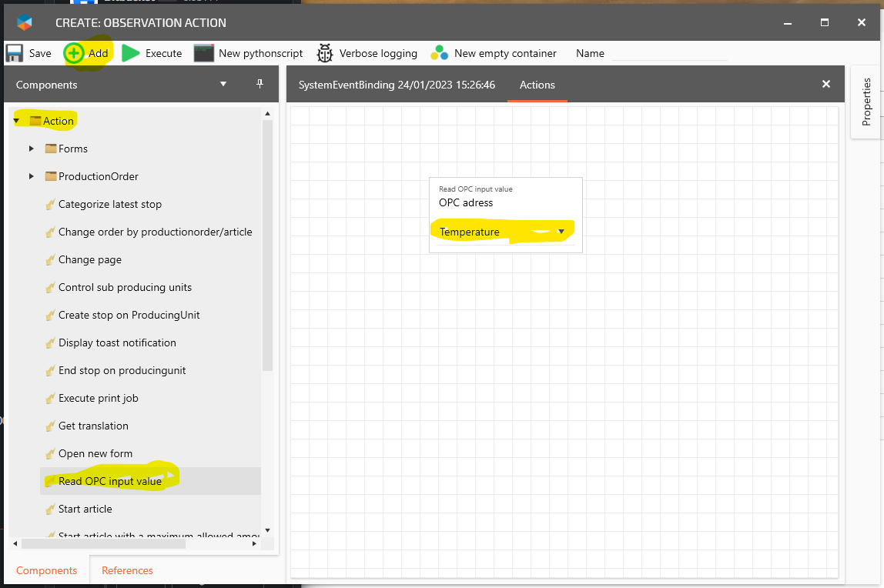884x588 pixels.
Task: Click the components list vertical scrollbar
Action: tap(267, 246)
